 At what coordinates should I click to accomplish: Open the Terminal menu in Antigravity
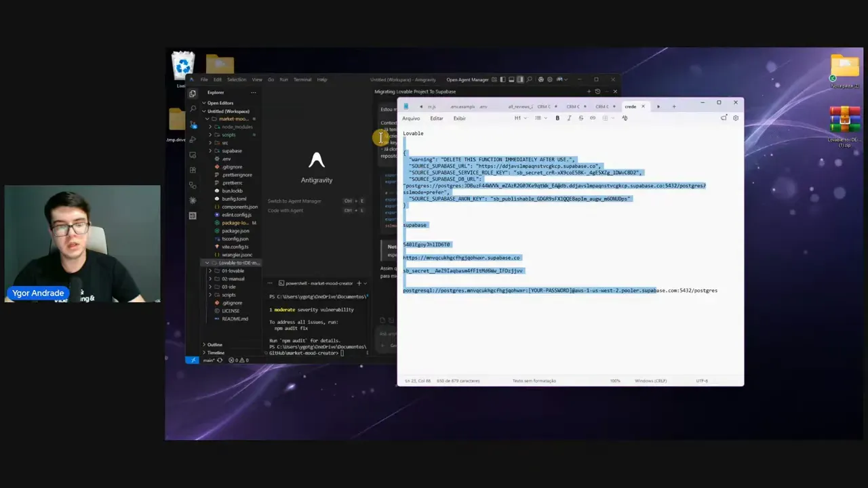point(302,79)
